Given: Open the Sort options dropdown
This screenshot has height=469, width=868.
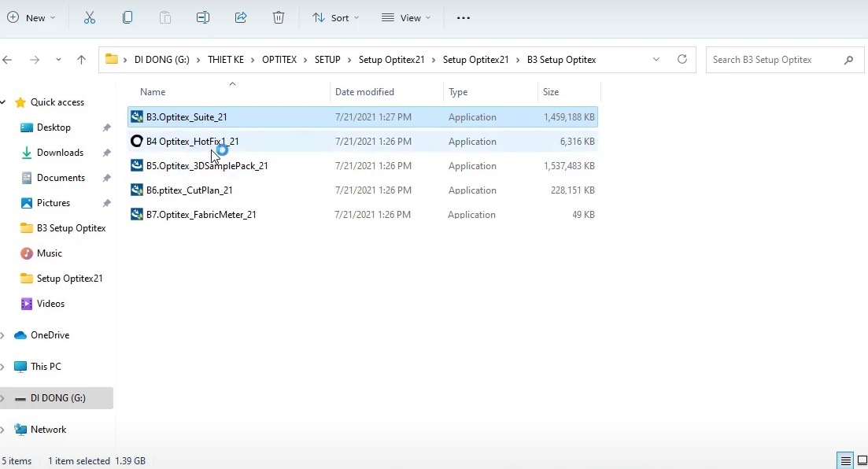Looking at the screenshot, I should click(335, 17).
